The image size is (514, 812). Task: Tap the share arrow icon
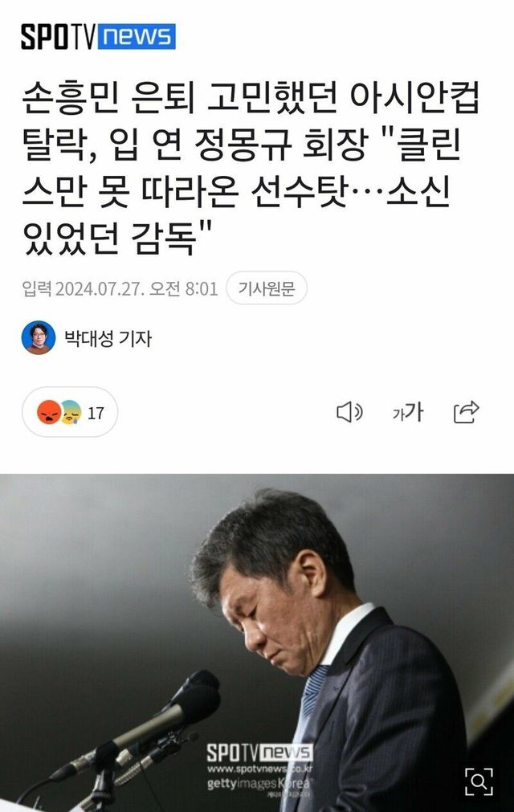(467, 412)
